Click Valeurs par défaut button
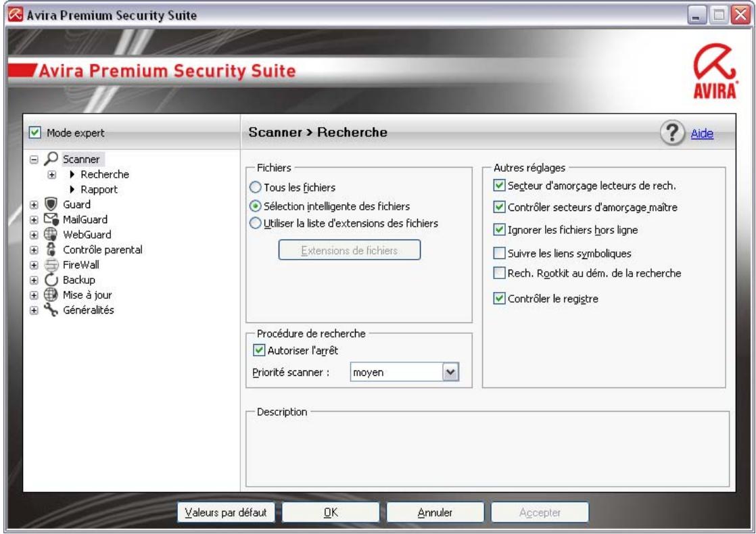This screenshot has width=756, height=534. click(226, 512)
